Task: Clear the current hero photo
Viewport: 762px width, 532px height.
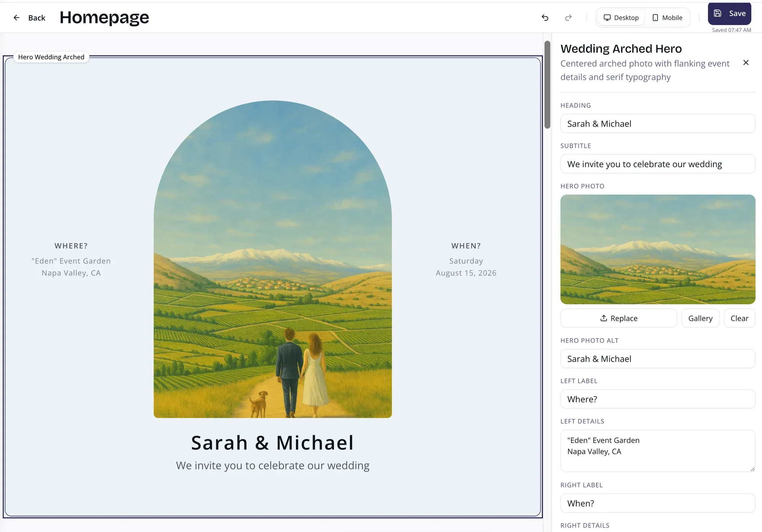Action: pyautogui.click(x=739, y=318)
